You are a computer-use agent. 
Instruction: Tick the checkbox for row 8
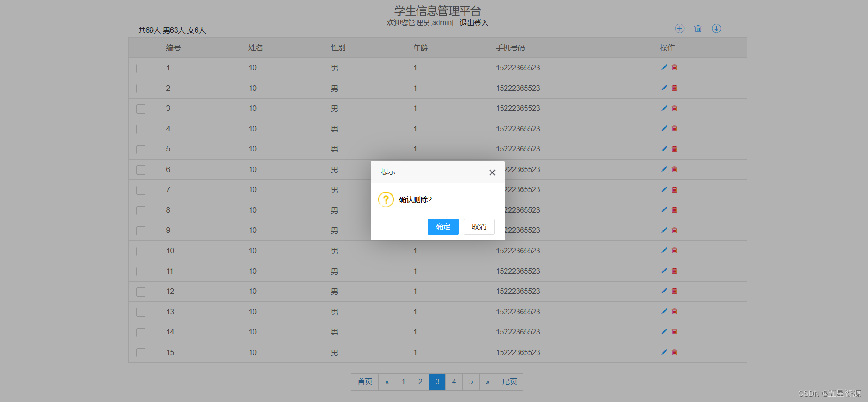(141, 210)
